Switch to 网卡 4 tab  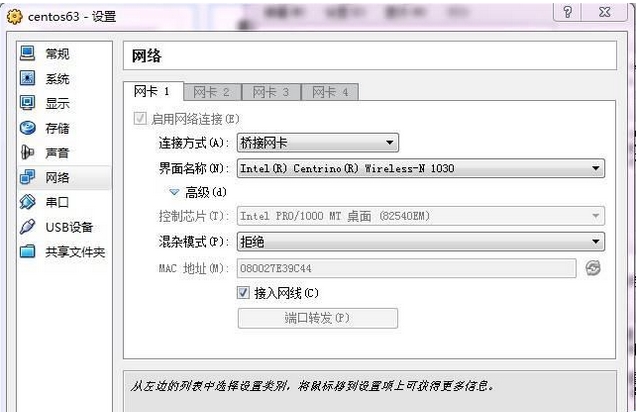(330, 92)
